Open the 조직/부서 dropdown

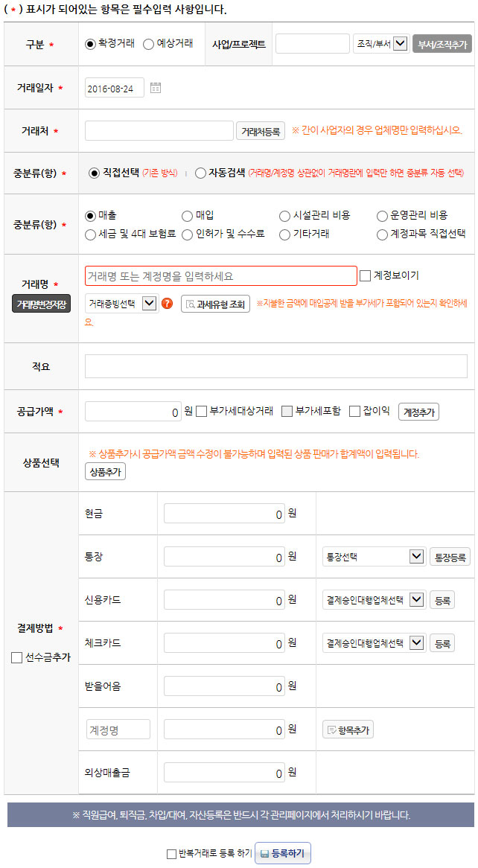pos(381,44)
